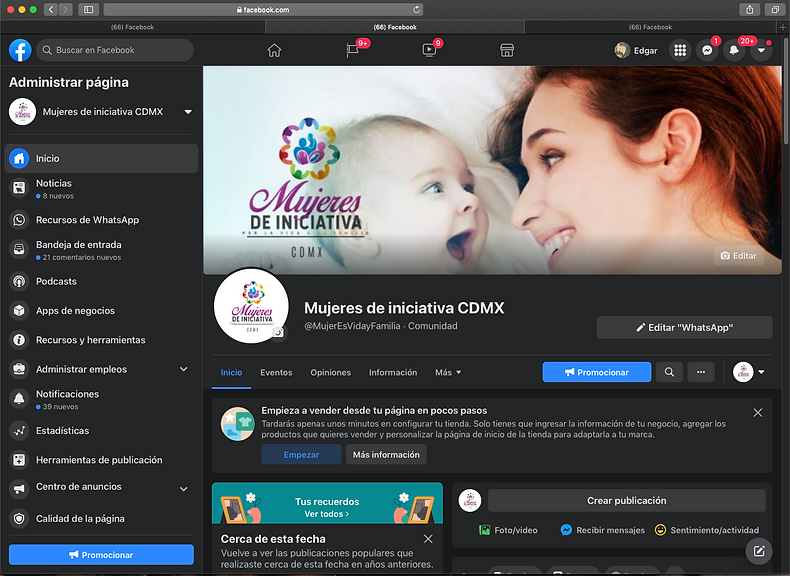Open the Marketplace storefront icon
Image resolution: width=790 pixels, height=576 pixels.
coord(507,50)
